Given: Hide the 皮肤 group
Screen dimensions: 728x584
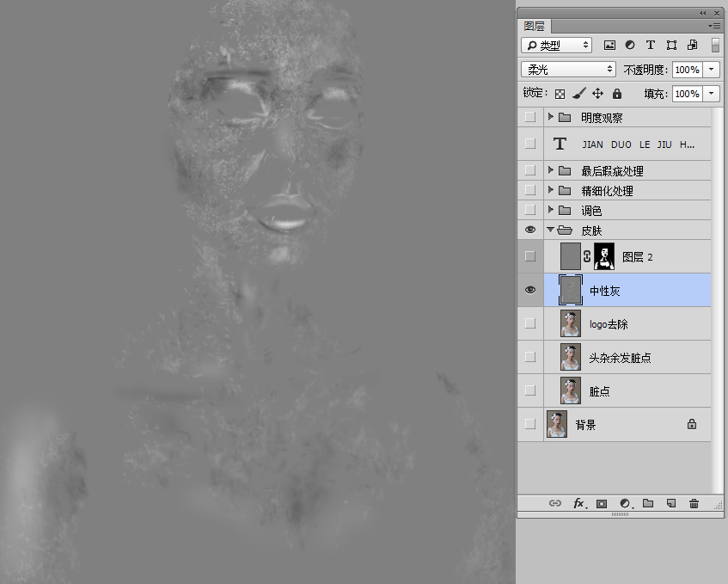Looking at the screenshot, I should click(x=529, y=231).
